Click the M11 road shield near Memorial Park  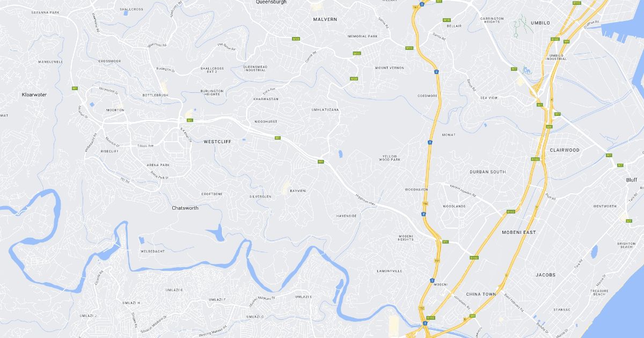coord(357,53)
